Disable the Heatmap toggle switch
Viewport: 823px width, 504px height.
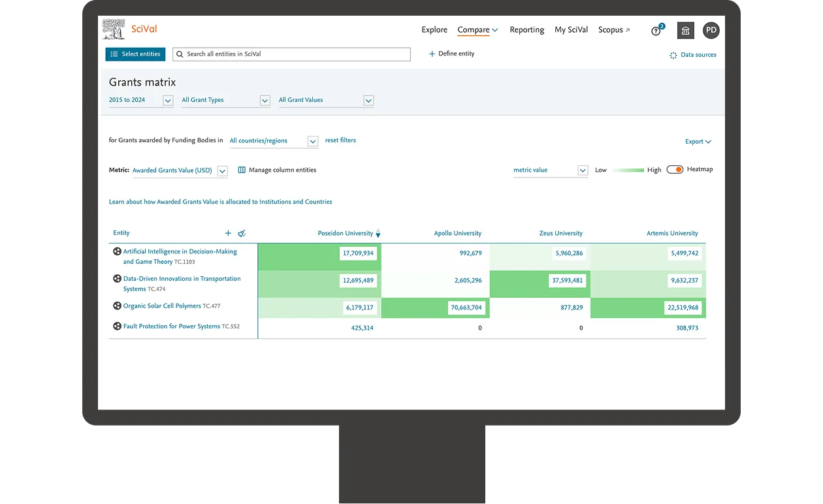pos(675,169)
